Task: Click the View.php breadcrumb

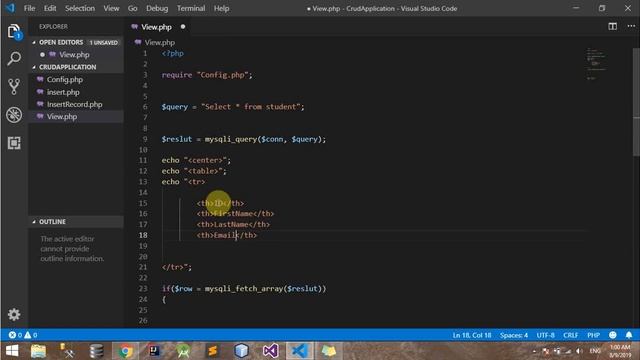Action: pos(160,42)
